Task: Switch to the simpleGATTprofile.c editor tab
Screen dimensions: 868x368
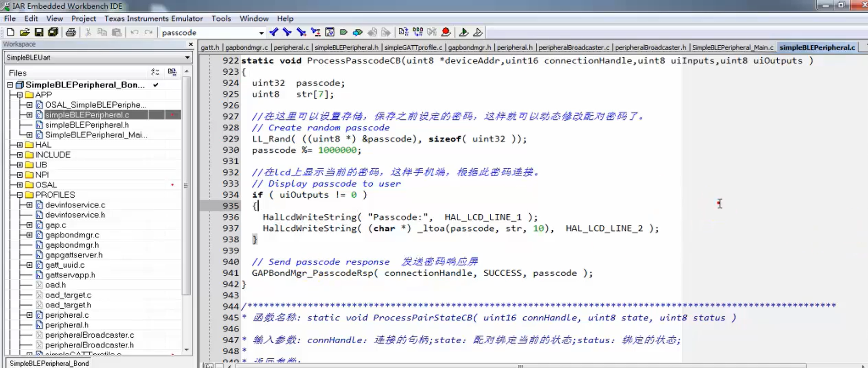Action: pyautogui.click(x=413, y=47)
